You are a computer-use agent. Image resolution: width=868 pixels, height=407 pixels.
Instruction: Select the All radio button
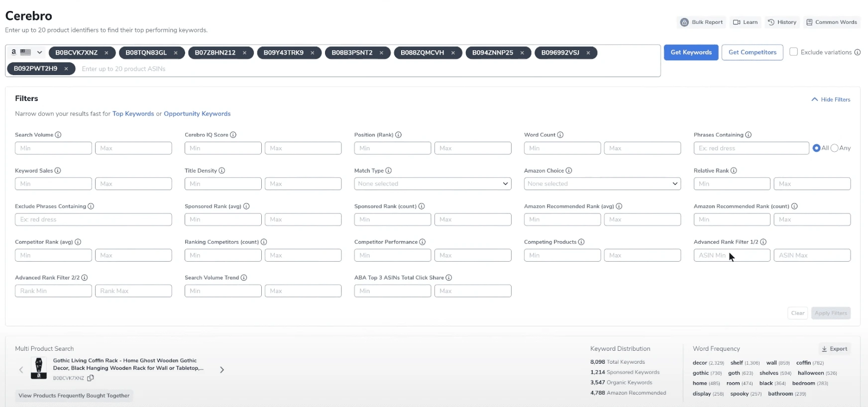coord(816,148)
